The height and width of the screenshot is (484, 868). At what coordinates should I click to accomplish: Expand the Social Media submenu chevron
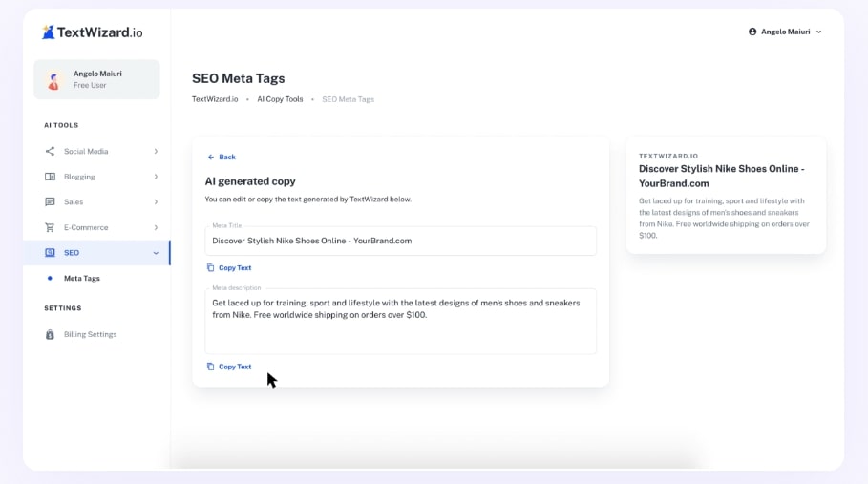click(156, 151)
